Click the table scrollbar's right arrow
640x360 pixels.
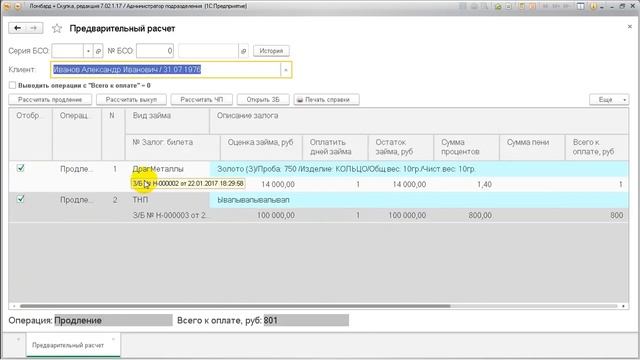pyautogui.click(x=623, y=306)
